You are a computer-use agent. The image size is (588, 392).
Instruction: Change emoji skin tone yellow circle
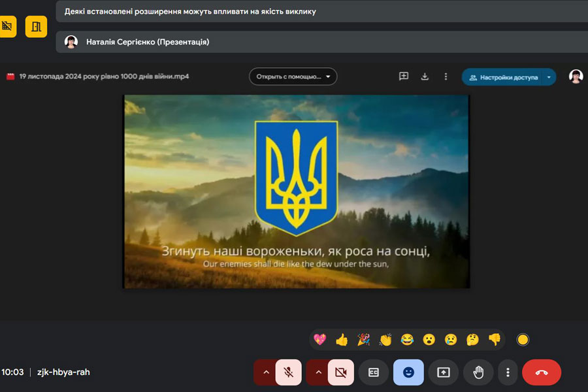[523, 340]
